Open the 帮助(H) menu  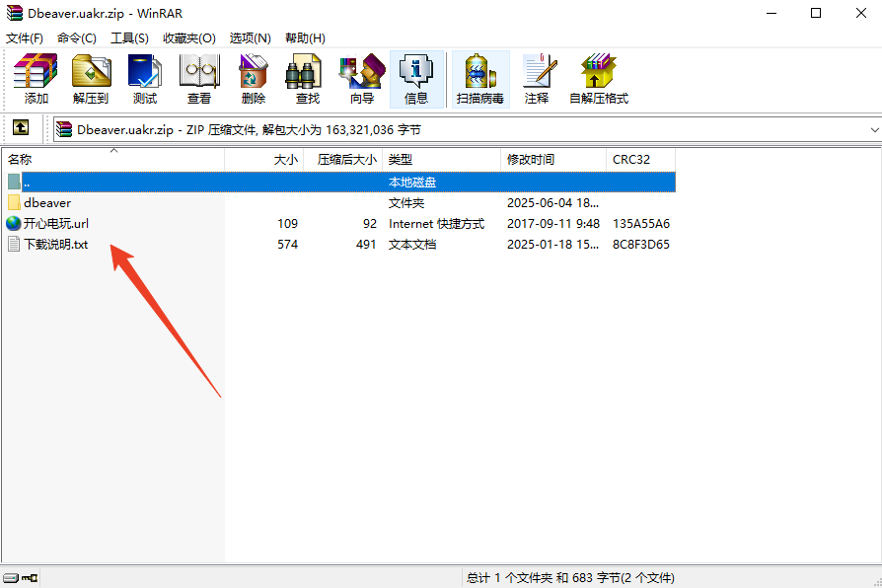305,38
